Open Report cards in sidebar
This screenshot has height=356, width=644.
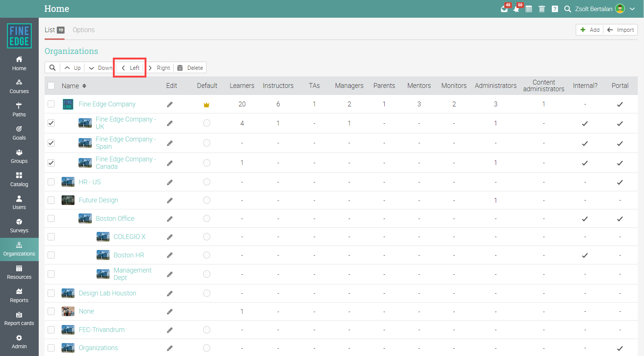(x=19, y=319)
